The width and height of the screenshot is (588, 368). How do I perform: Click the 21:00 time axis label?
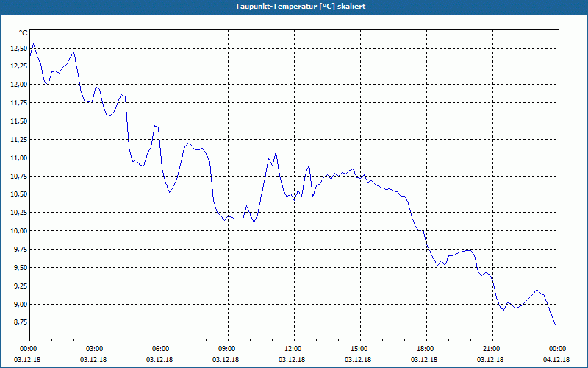pos(492,349)
